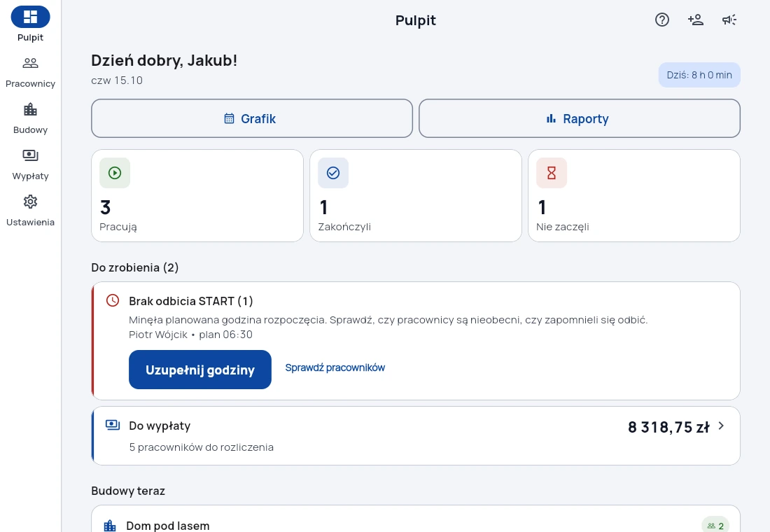Click the Dom pod lasem site name

pos(168,526)
